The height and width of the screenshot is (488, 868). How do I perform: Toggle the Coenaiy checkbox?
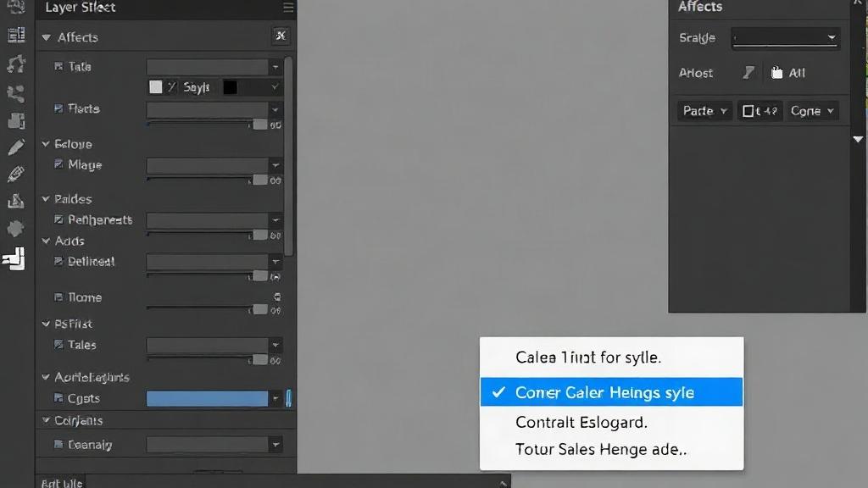58,444
